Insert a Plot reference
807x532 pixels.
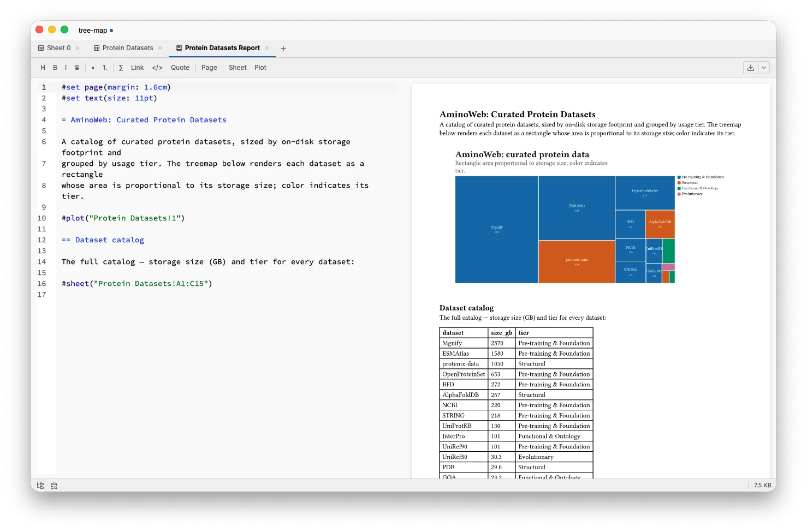click(260, 68)
